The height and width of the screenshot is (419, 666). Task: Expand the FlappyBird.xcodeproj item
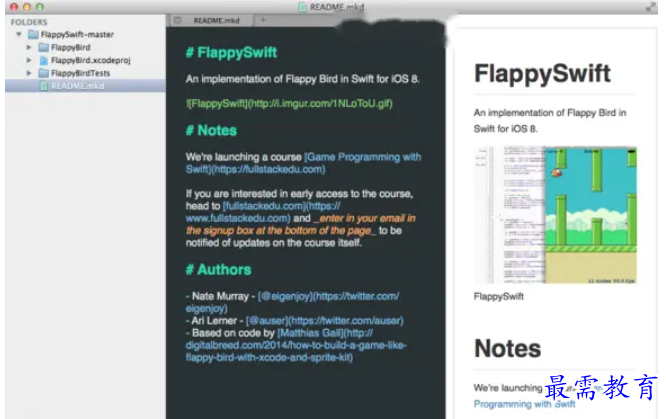29,60
